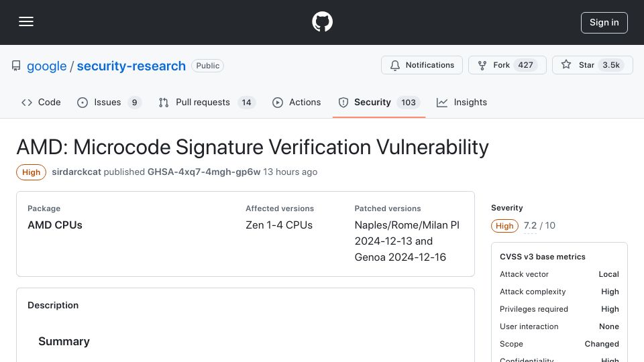Viewport: 644px width, 362px height.
Task: Click the fork icon in Fork button
Action: tap(482, 65)
